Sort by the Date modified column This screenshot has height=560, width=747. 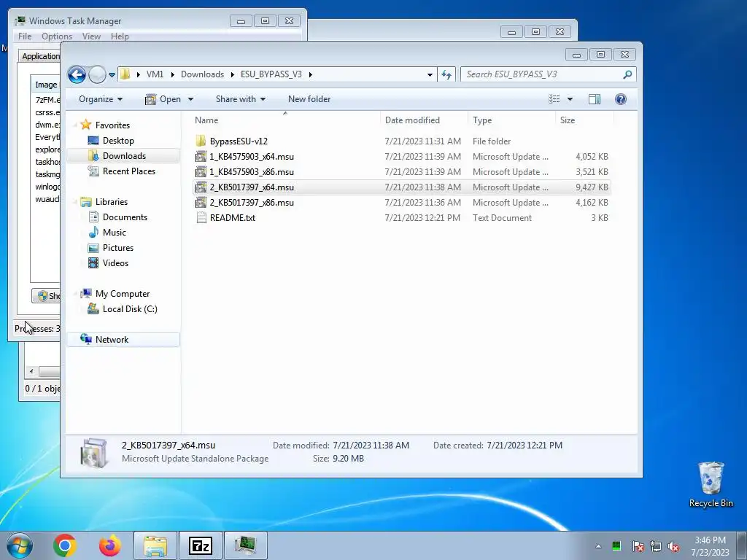[424, 120]
